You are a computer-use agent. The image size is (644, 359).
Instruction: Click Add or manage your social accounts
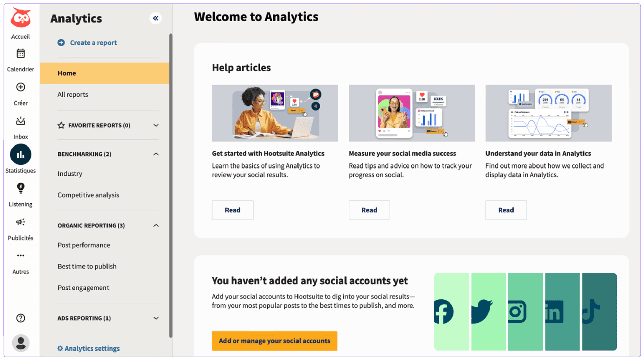pos(275,341)
